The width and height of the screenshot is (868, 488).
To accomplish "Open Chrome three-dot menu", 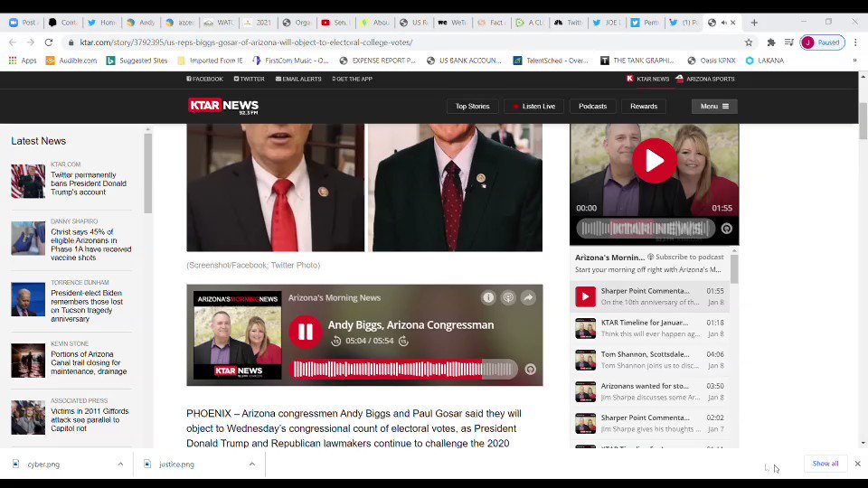I will [x=855, y=42].
